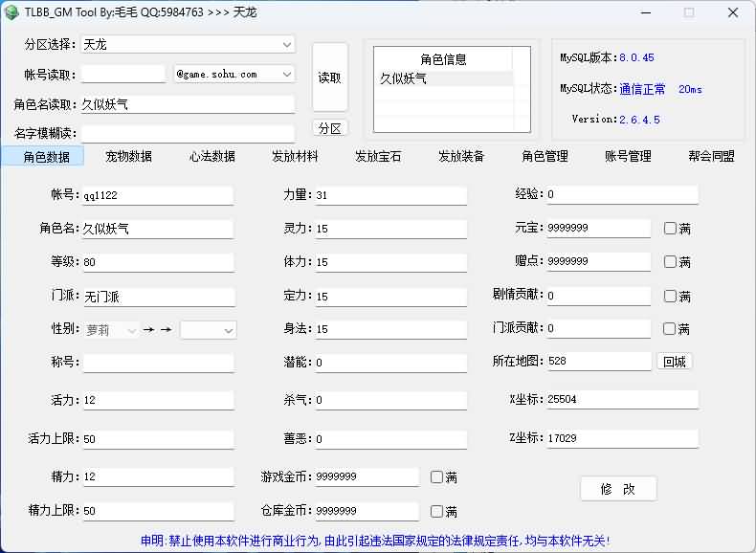Click the 门派贡献 field showing 0
Viewport: 756px width, 553px height.
click(598, 328)
